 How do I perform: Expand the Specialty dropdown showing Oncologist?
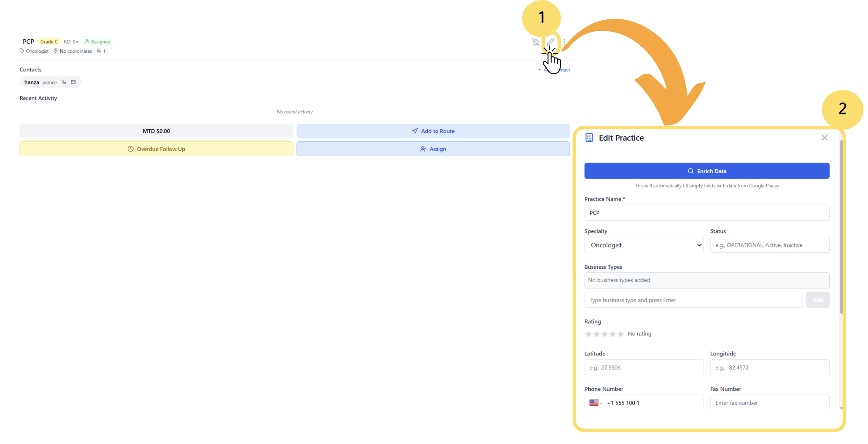tap(644, 245)
